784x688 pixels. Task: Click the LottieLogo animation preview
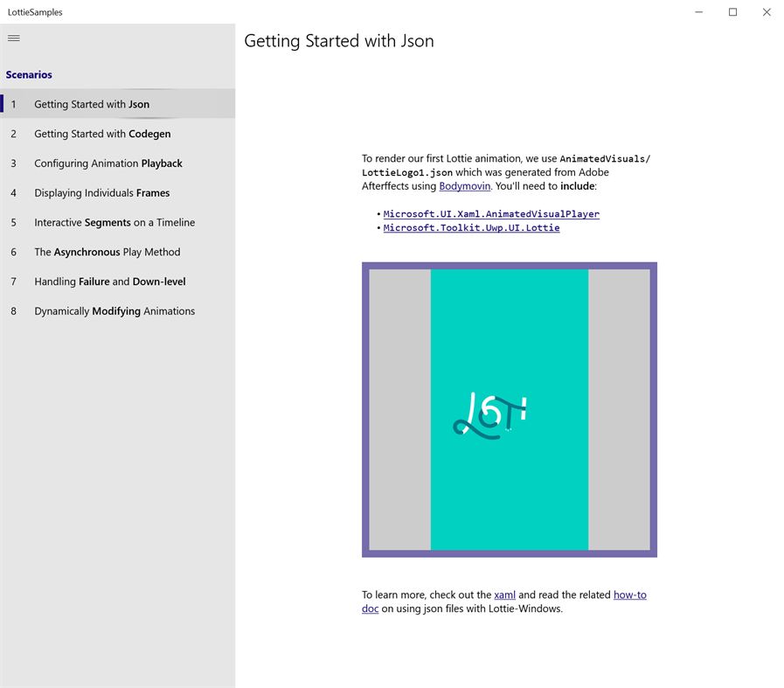pyautogui.click(x=509, y=409)
